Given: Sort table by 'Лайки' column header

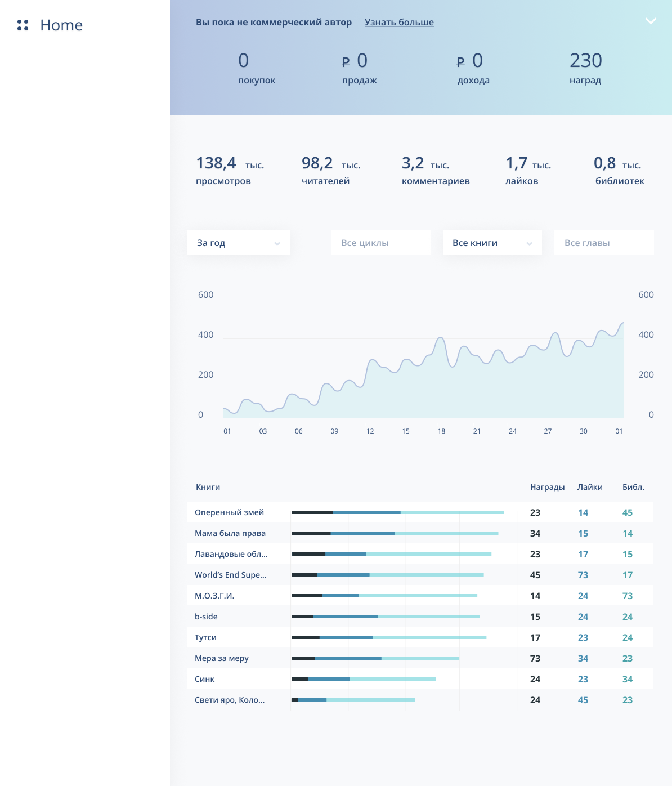Looking at the screenshot, I should click(x=590, y=487).
